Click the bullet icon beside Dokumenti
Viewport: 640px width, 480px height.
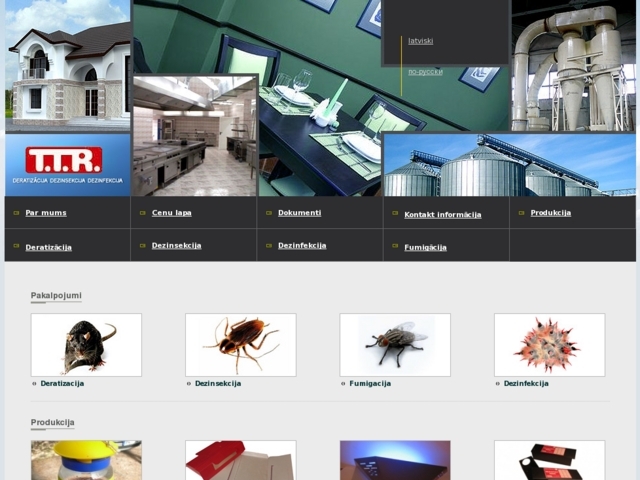pos(269,213)
